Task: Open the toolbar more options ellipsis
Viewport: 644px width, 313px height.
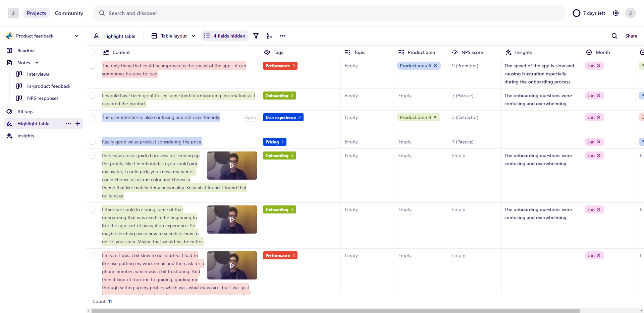Action: [x=283, y=36]
